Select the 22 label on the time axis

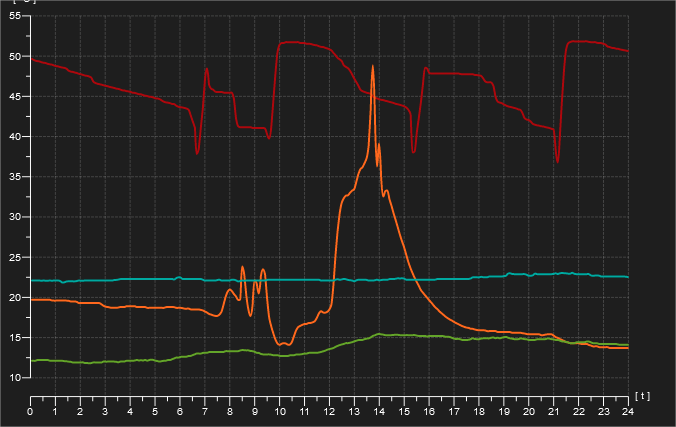click(x=579, y=412)
